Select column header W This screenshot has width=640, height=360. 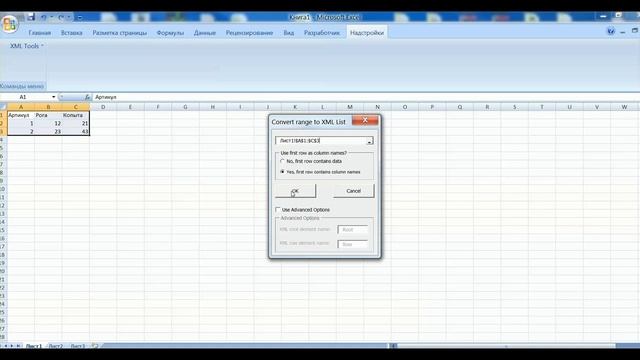(624, 107)
